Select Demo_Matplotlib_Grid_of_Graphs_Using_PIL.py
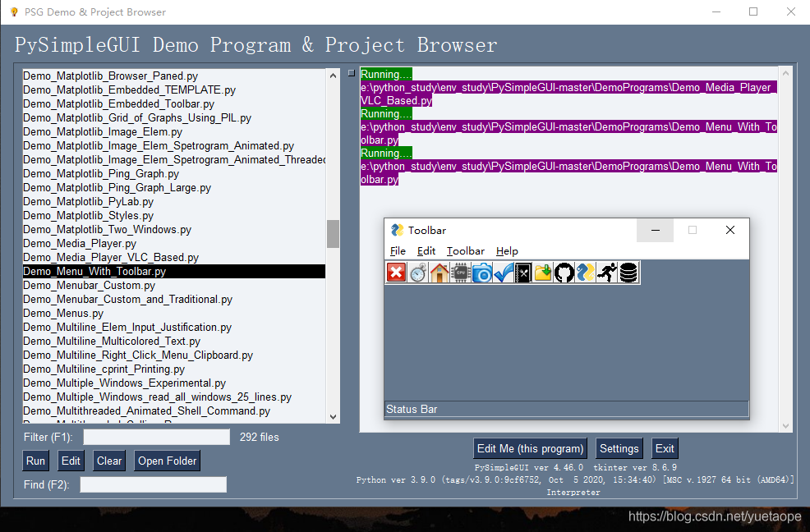 [x=174, y=117]
